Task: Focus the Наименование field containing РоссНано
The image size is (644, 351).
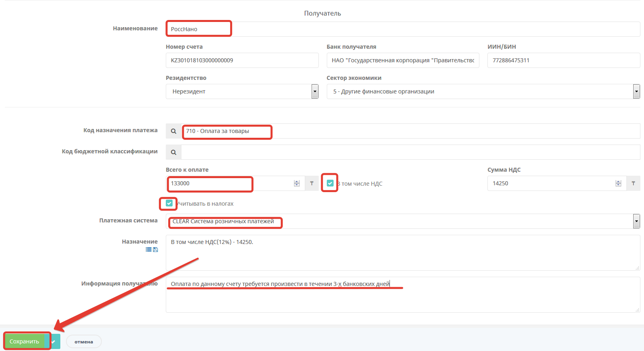Action: coord(403,29)
